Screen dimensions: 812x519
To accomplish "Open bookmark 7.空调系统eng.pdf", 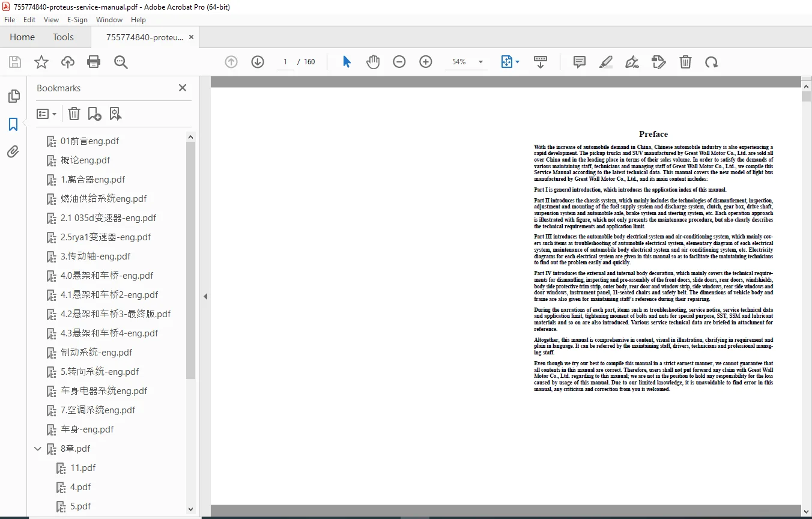I will [x=98, y=410].
